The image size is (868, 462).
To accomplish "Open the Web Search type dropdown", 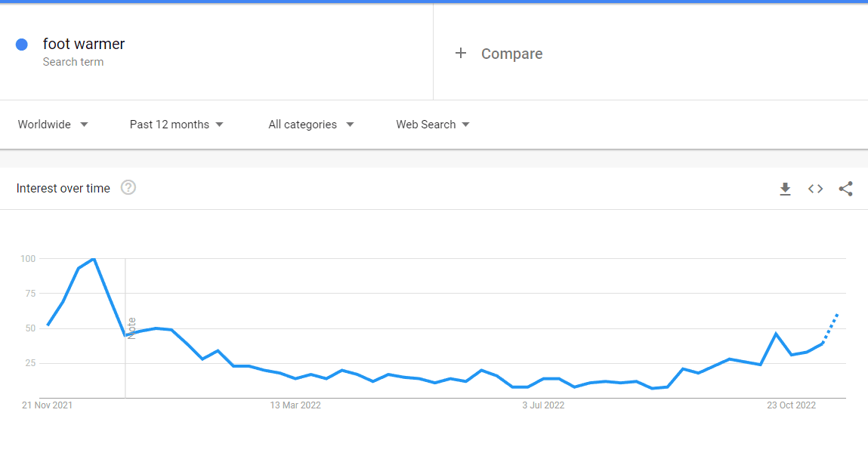I will click(x=432, y=125).
